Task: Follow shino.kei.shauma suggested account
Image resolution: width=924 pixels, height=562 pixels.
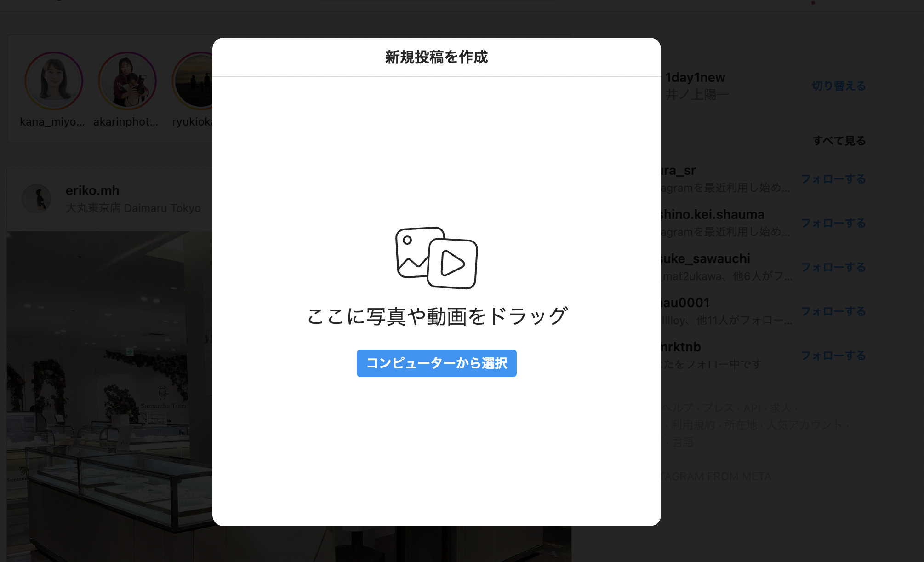Action: (833, 223)
